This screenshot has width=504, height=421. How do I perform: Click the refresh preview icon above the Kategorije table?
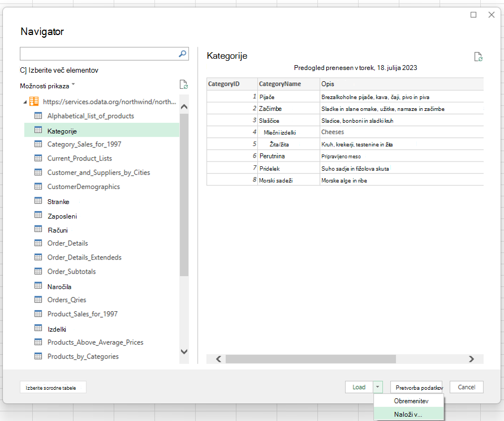(478, 57)
